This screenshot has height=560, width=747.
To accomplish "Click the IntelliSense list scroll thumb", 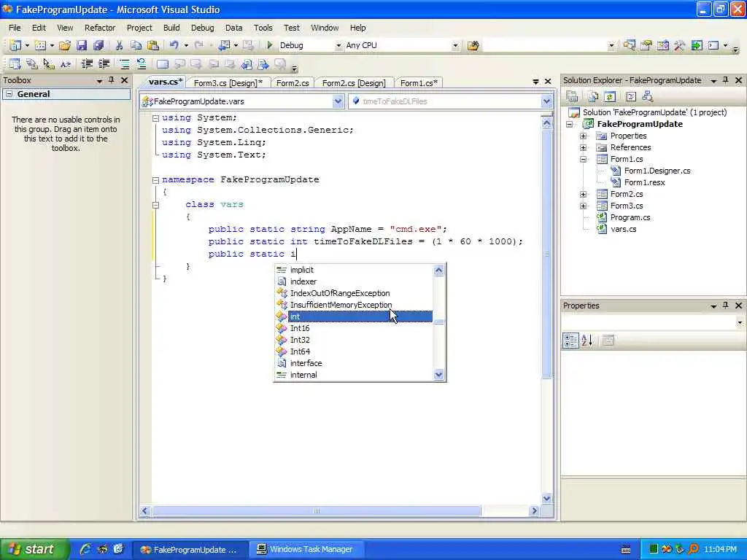I will click(x=438, y=322).
